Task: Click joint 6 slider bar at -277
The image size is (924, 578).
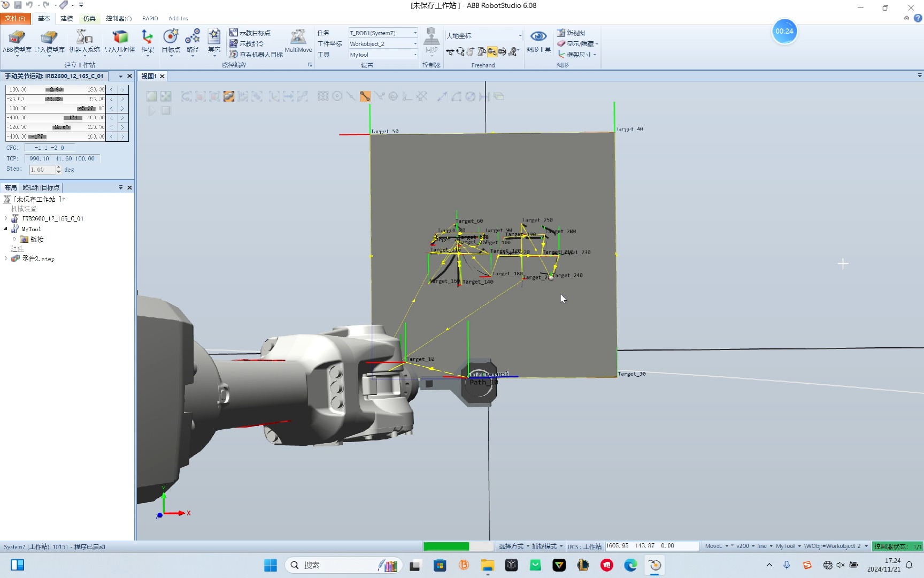Action: [37, 136]
